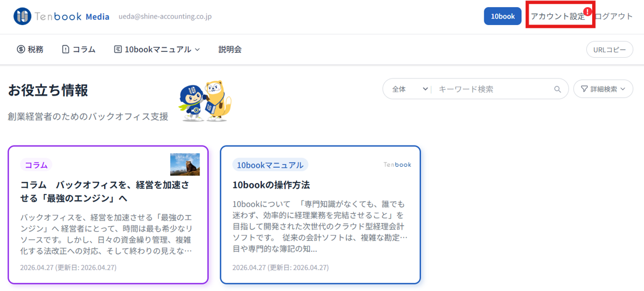The width and height of the screenshot is (644, 291).
Task: Click the dollar icon beside 税務
Action: (21, 50)
